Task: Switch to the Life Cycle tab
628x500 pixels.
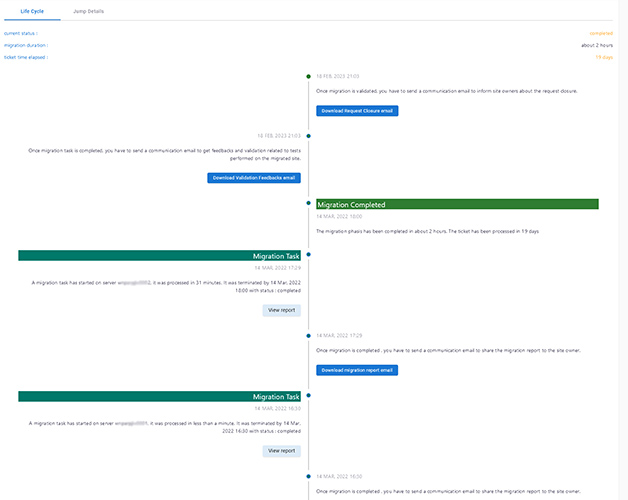Action: [x=32, y=11]
